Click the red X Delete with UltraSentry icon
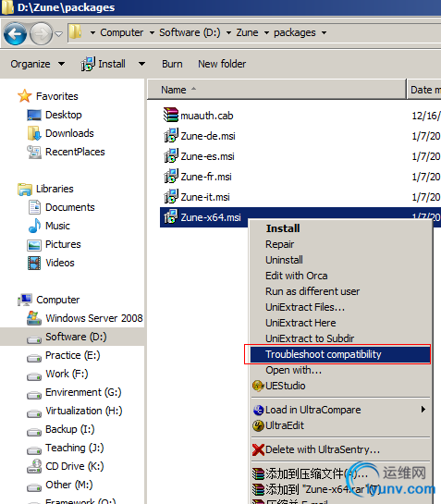Viewport: 441px width, 504px height. [x=258, y=449]
